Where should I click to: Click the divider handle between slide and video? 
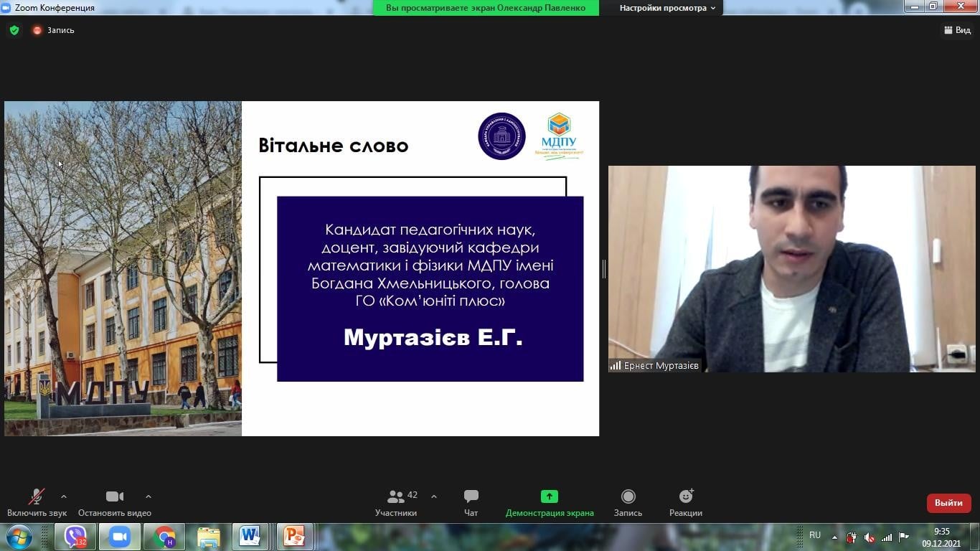click(x=604, y=269)
